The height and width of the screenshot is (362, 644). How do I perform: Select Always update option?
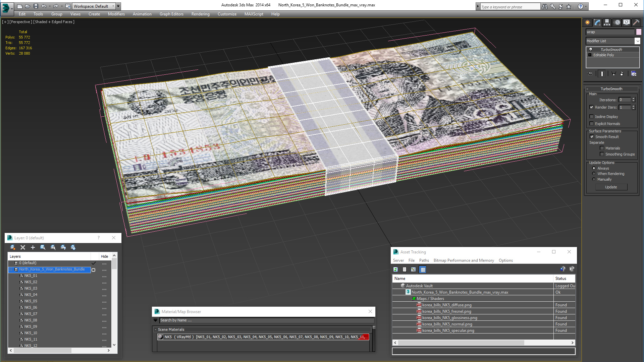(x=594, y=168)
